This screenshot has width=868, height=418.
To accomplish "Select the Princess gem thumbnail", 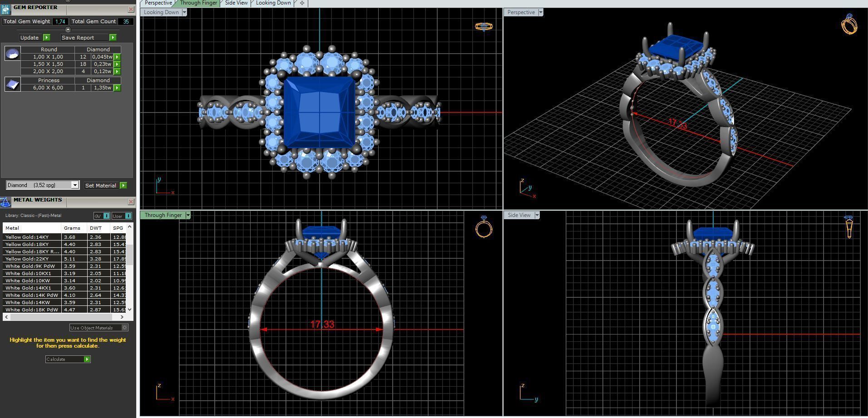I will (x=12, y=84).
